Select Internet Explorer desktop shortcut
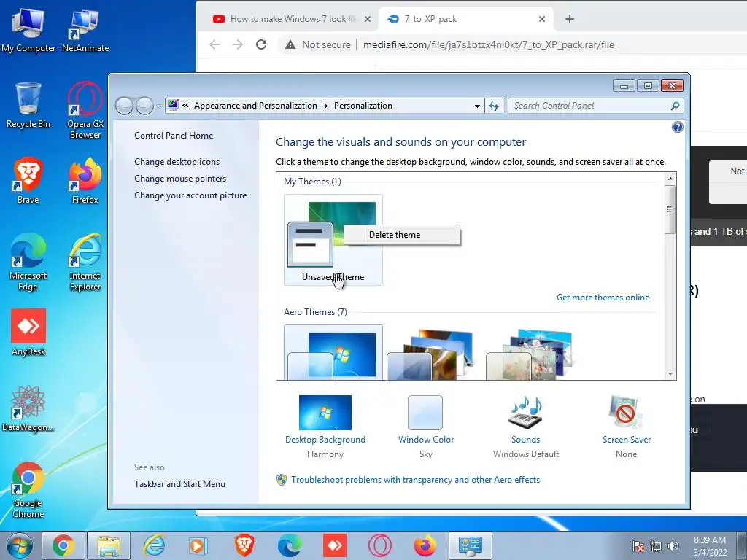747x560 pixels. 85,262
